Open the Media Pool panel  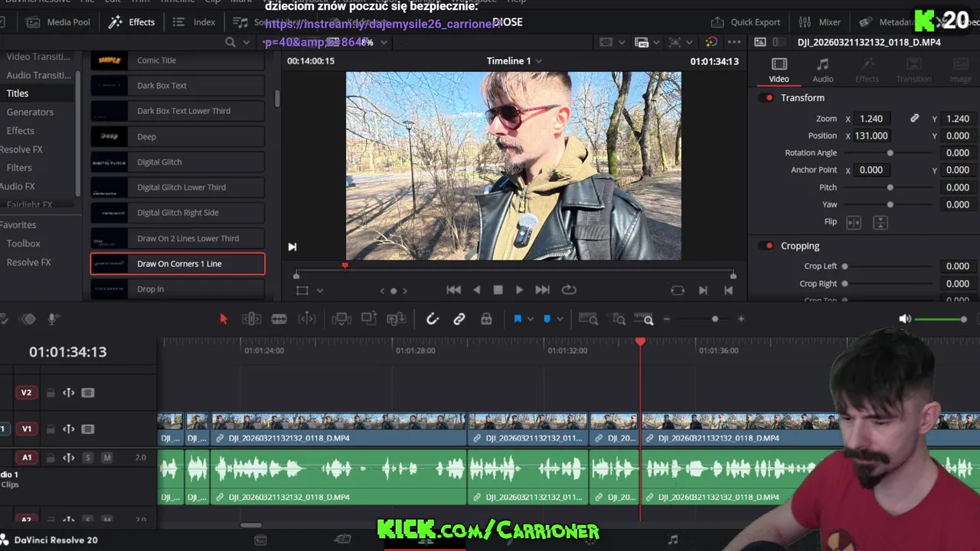point(58,22)
